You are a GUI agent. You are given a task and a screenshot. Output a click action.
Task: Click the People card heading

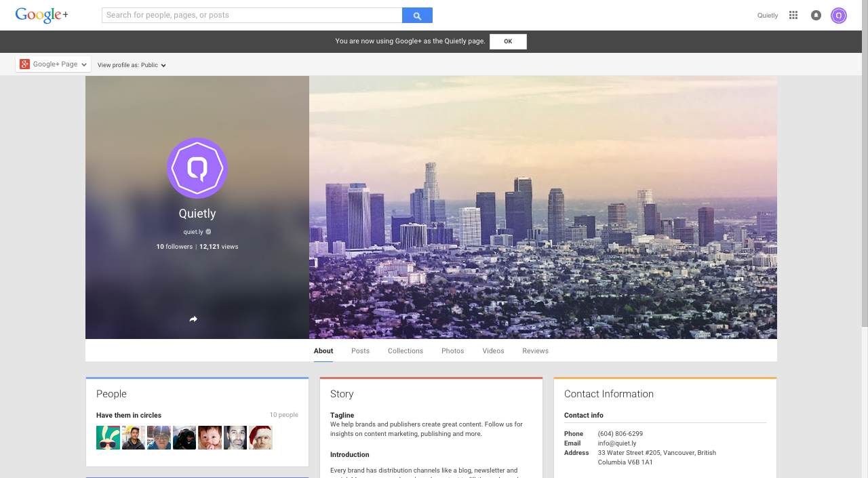[x=111, y=394]
